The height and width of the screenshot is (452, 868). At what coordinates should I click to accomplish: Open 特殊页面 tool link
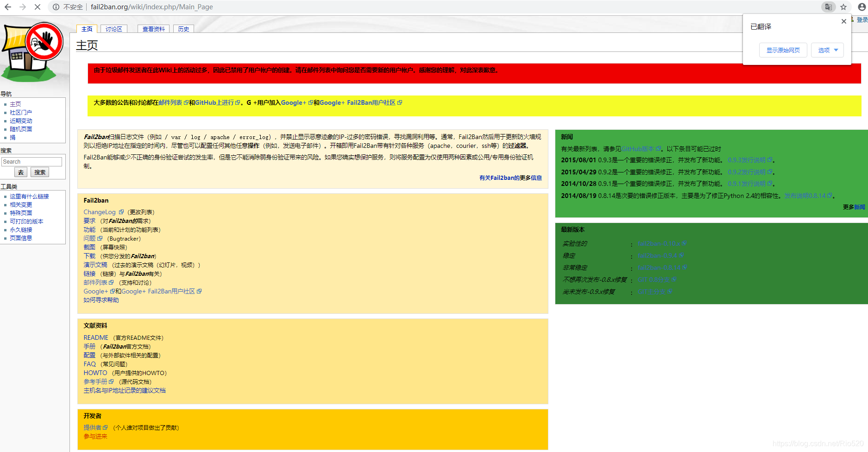(21, 213)
